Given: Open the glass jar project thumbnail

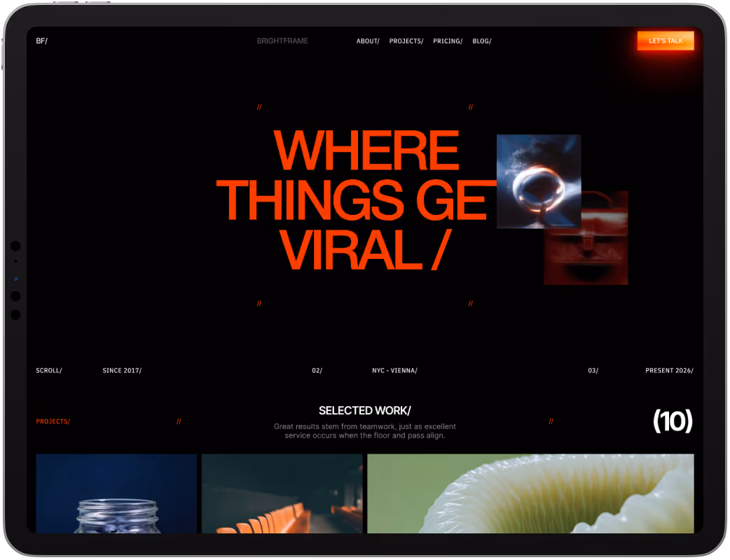Looking at the screenshot, I should coord(116,493).
